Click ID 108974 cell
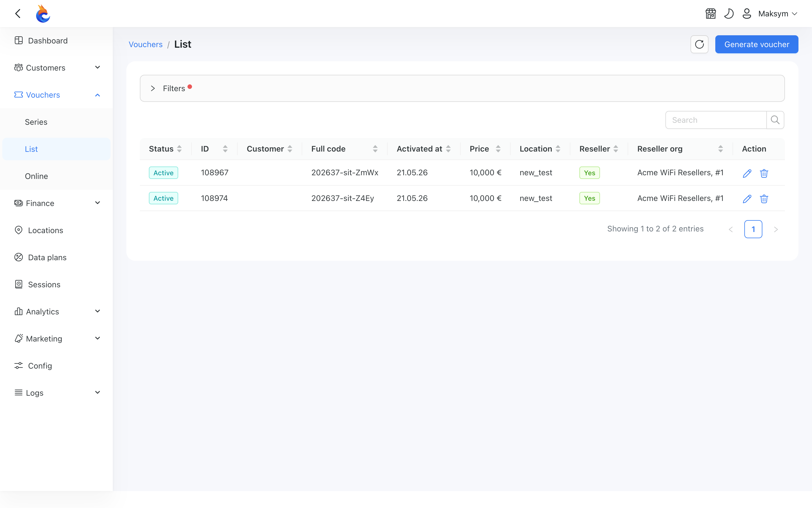Screen dimensions: 812x508 click(x=214, y=198)
